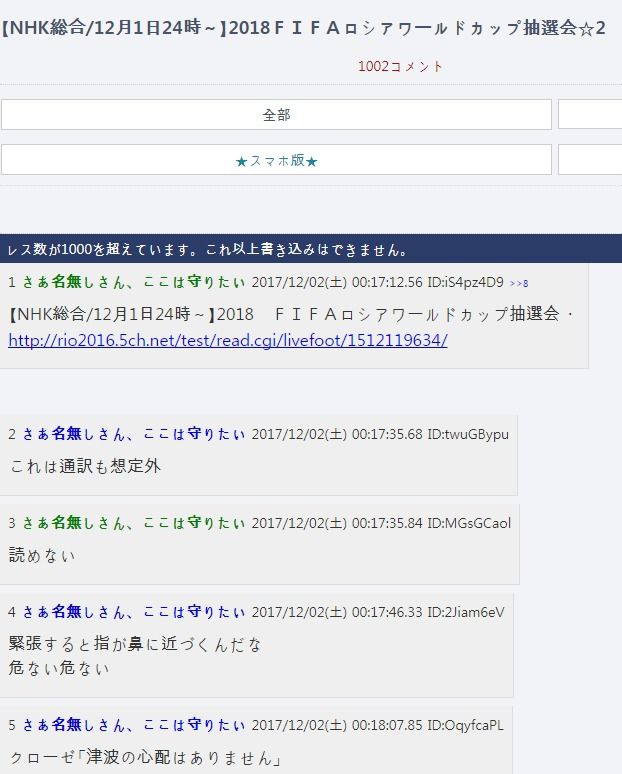Viewport: 622px width, 774px height.
Task: Open the 全部 button
Action: point(276,115)
